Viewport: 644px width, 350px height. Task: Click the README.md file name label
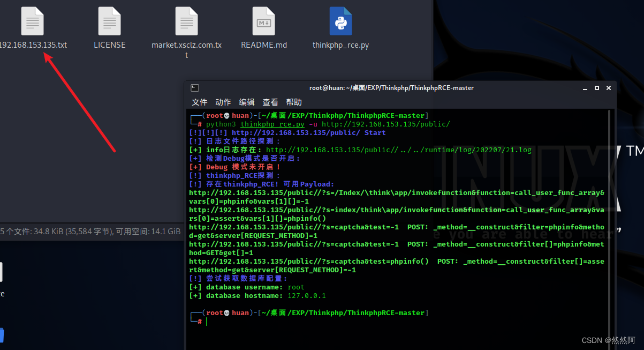click(x=264, y=45)
